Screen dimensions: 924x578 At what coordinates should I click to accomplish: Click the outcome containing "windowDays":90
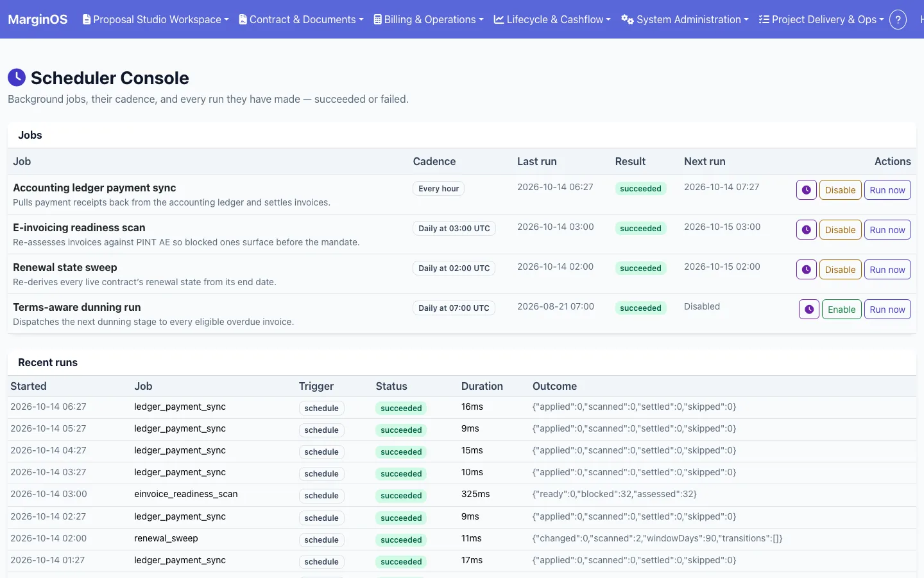[658, 538]
